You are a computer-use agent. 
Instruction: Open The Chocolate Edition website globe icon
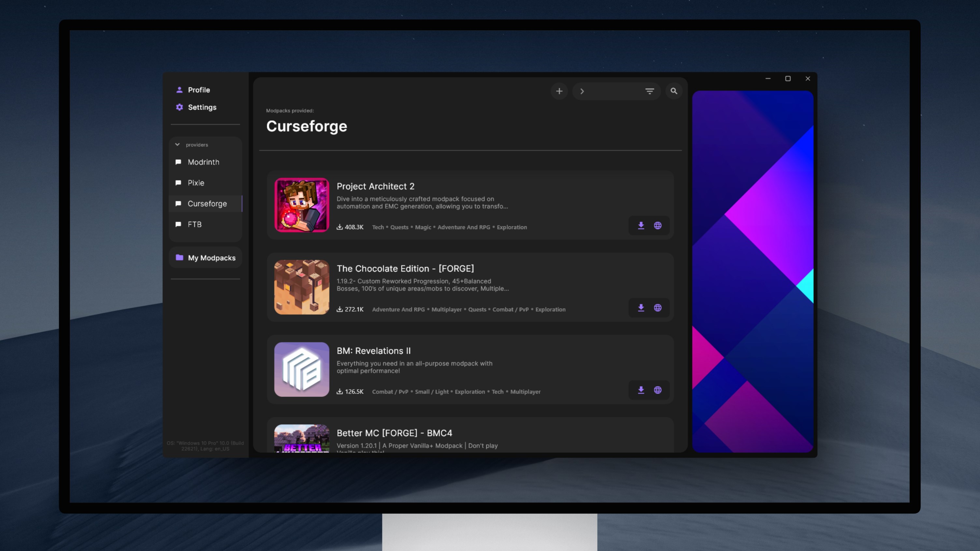tap(657, 308)
